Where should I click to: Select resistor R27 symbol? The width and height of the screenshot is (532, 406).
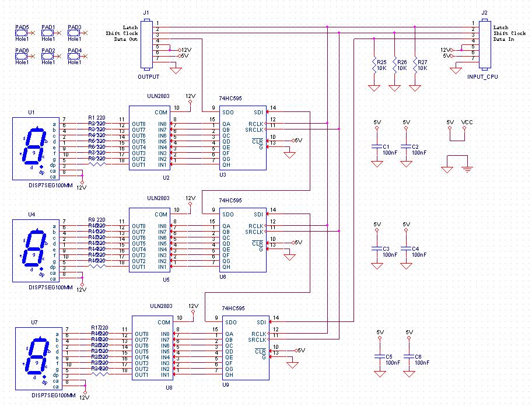415,65
